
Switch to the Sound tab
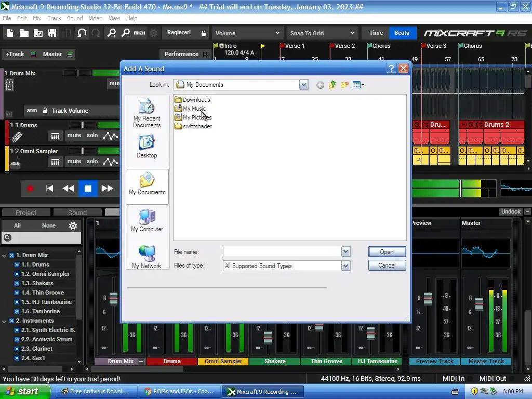click(77, 212)
